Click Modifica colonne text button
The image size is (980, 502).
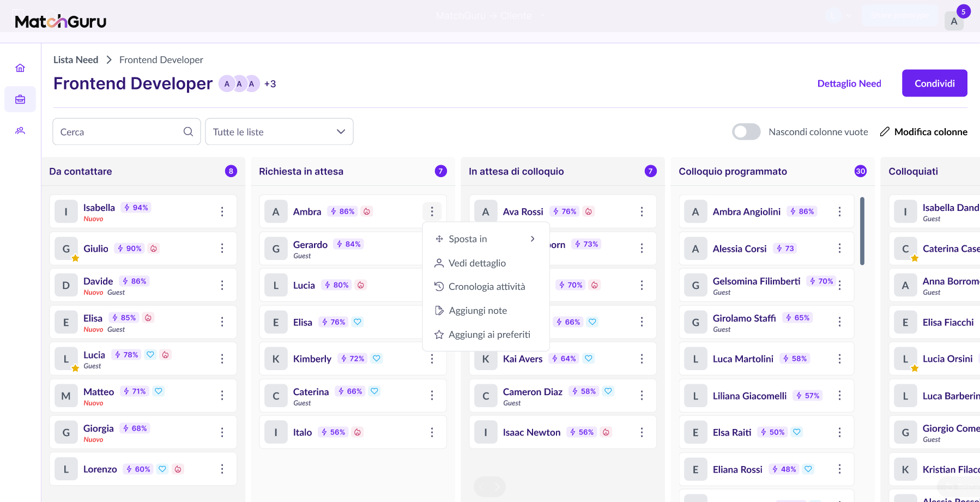(x=930, y=132)
